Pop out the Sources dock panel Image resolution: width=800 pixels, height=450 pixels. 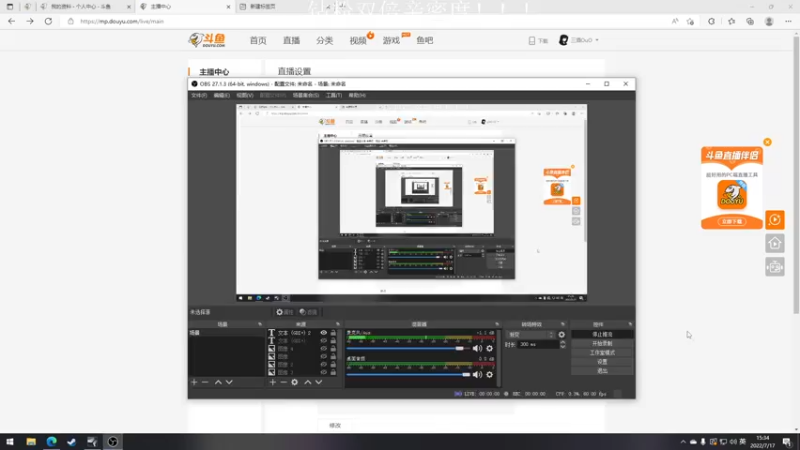tap(338, 324)
